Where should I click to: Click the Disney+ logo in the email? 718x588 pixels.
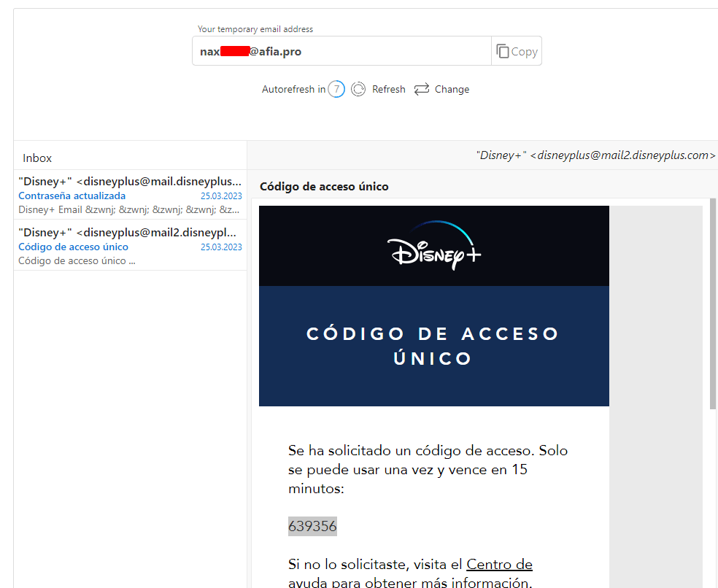[x=434, y=245]
